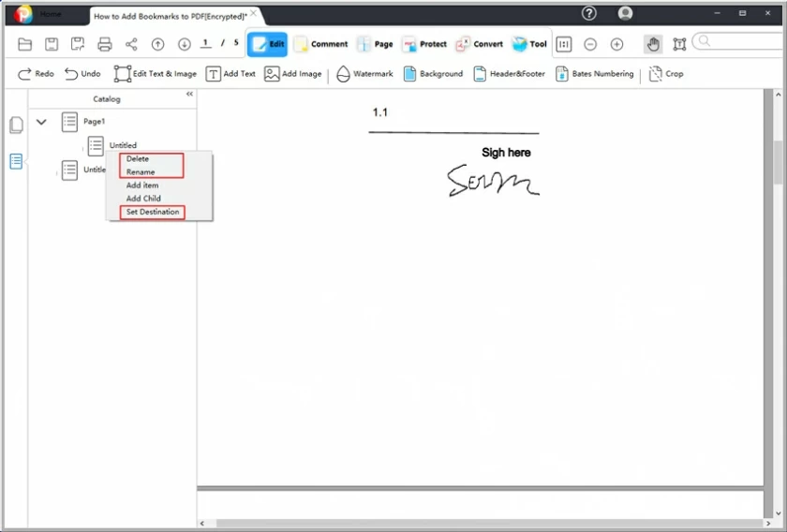Show the page thumbnails sidebar panel
This screenshot has width=787, height=532.
[16, 125]
